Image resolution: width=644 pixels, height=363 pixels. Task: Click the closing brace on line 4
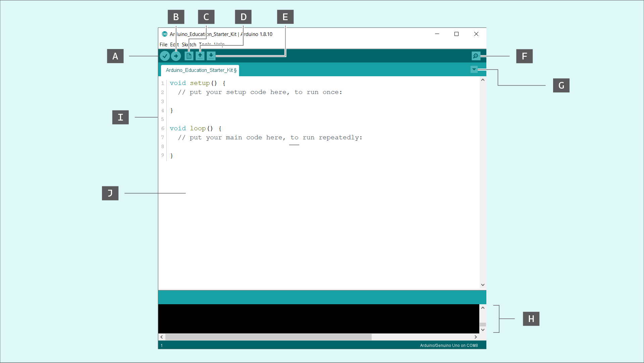click(172, 110)
